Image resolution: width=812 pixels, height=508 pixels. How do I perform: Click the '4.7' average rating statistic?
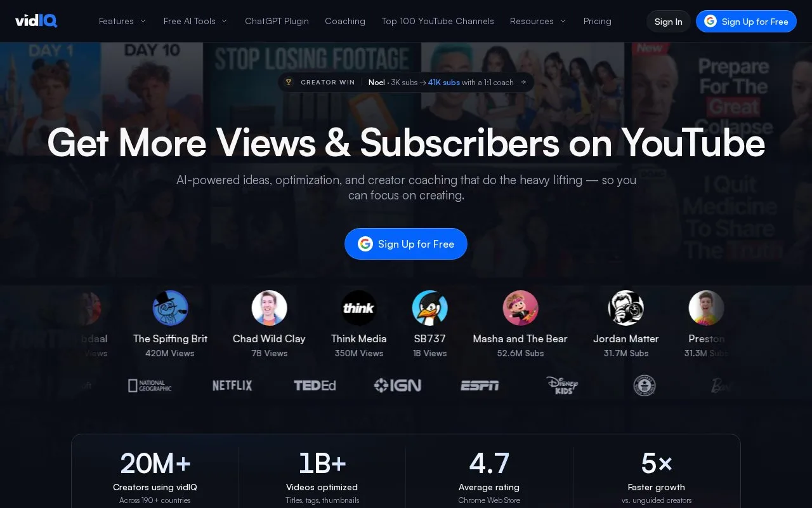click(x=489, y=464)
